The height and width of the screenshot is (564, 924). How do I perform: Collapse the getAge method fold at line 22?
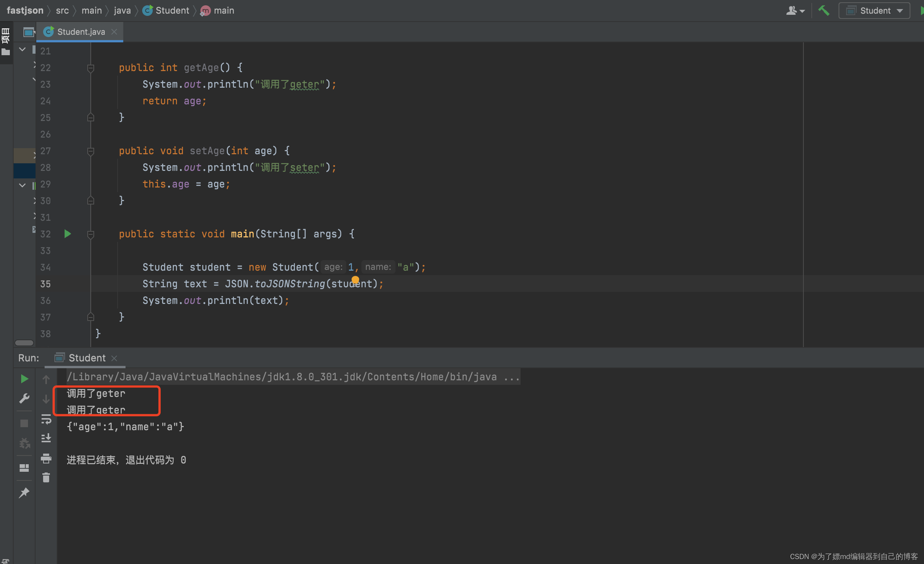click(x=90, y=68)
